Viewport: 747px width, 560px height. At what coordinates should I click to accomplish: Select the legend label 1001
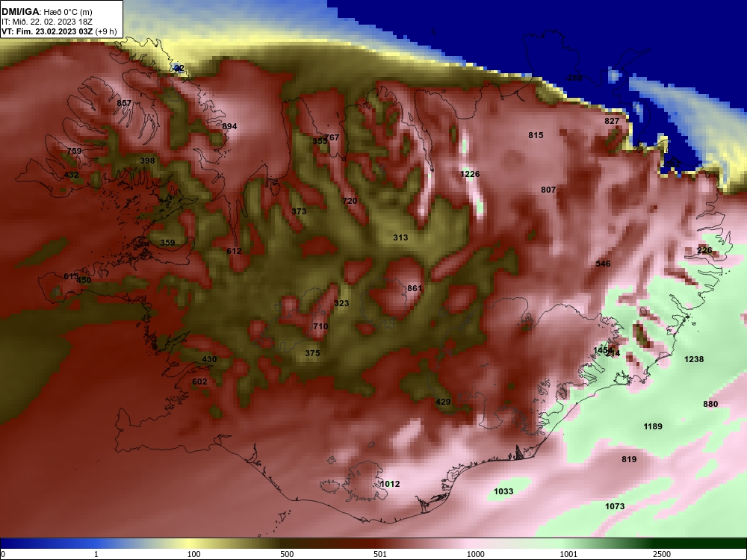tap(568, 554)
